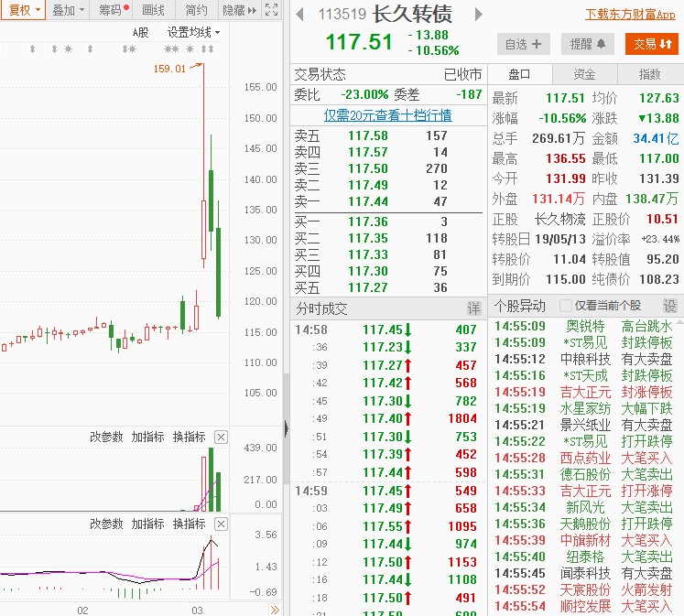Image resolution: width=684 pixels, height=616 pixels.
Task: Open 设 settings for 个股异动
Action: point(670,306)
